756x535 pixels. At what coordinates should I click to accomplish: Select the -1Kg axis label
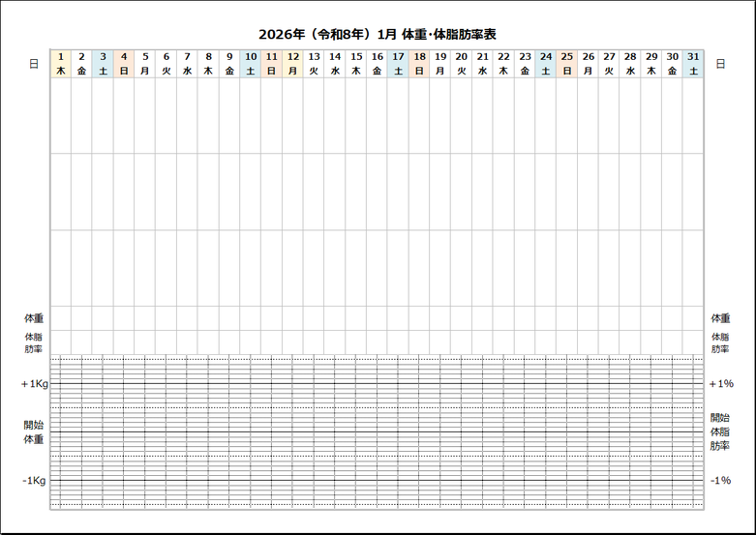(35, 481)
